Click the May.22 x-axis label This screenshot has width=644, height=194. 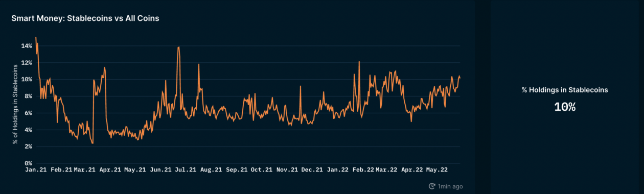(437, 169)
